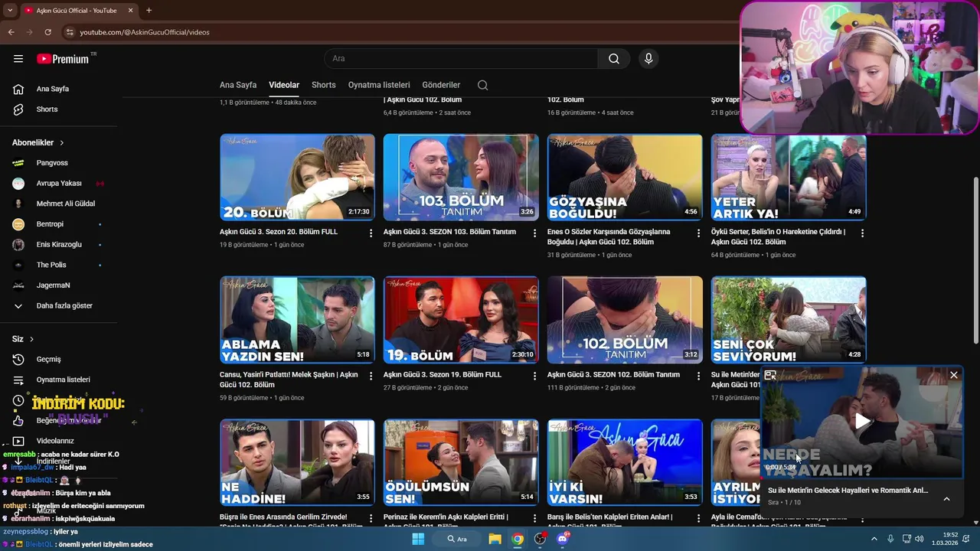Open the NE HADDİNE thumbnail
Image resolution: width=980 pixels, height=551 pixels.
tap(297, 462)
